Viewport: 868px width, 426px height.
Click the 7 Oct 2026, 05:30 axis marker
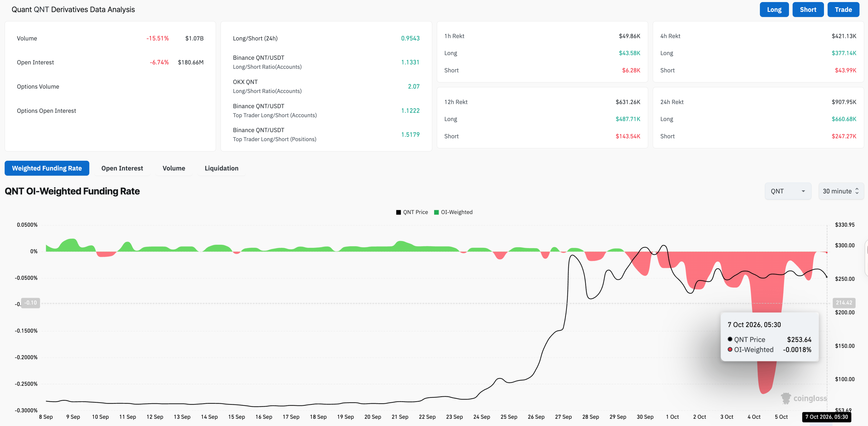827,417
